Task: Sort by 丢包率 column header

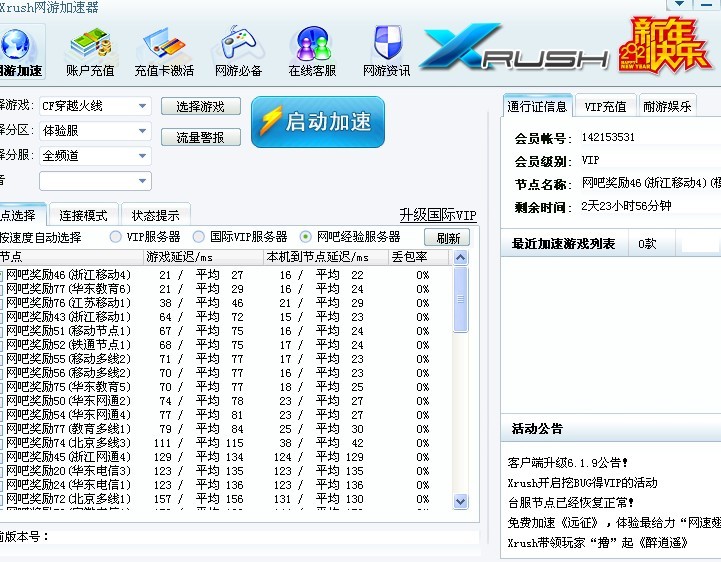Action: 418,257
